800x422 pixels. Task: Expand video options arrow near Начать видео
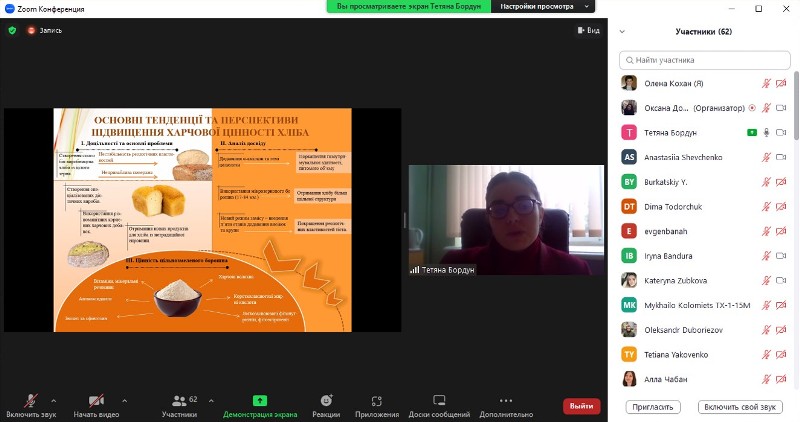pos(124,401)
